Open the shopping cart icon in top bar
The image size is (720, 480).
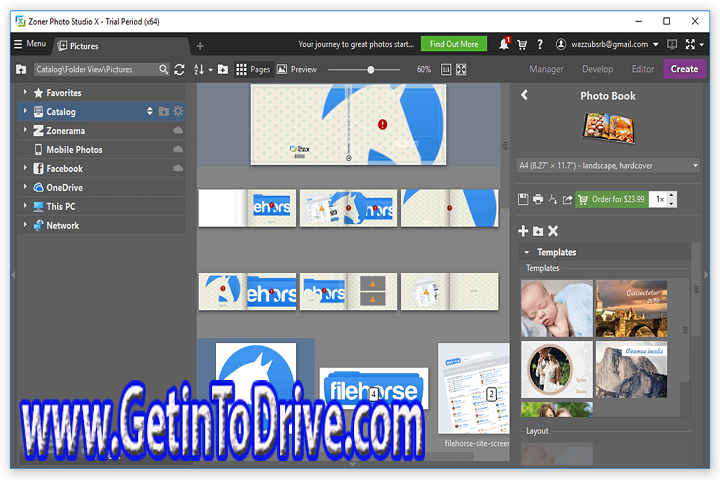(522, 45)
